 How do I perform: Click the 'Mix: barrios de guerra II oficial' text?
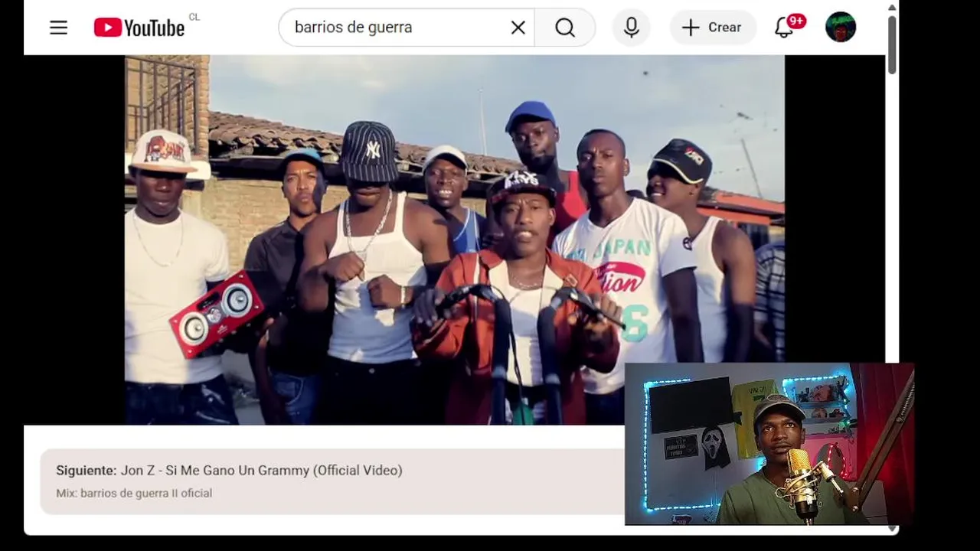pyautogui.click(x=134, y=494)
